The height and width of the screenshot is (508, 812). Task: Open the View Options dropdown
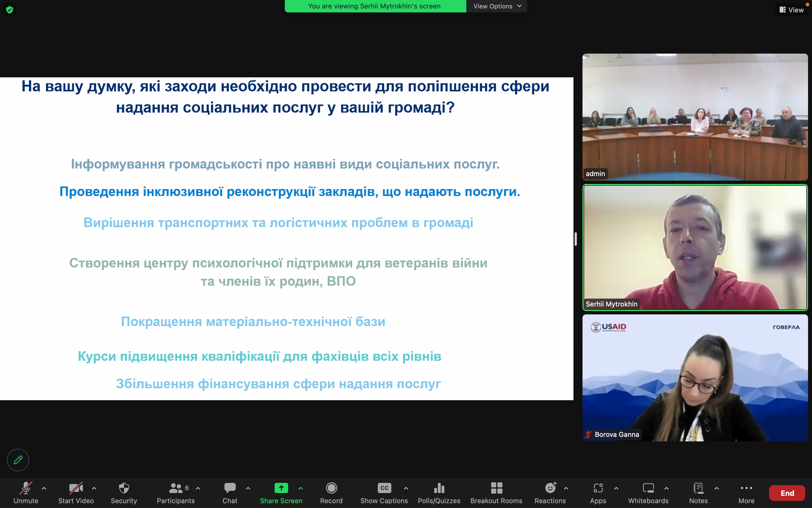pyautogui.click(x=497, y=6)
